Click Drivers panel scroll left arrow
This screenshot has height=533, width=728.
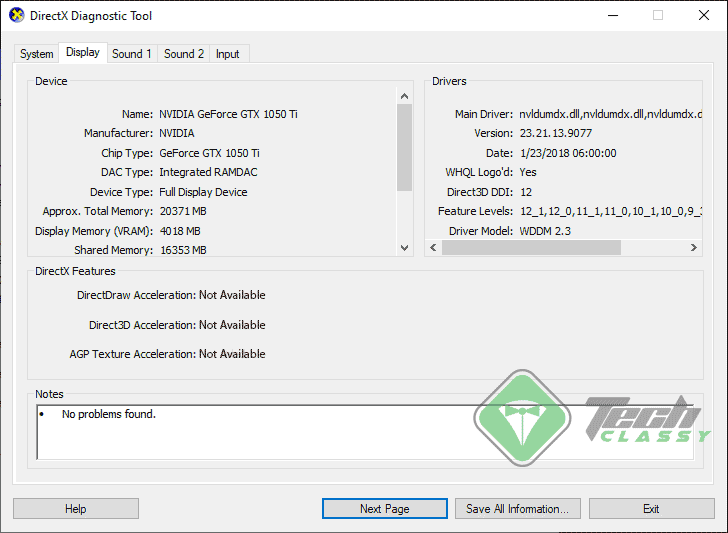click(433, 247)
